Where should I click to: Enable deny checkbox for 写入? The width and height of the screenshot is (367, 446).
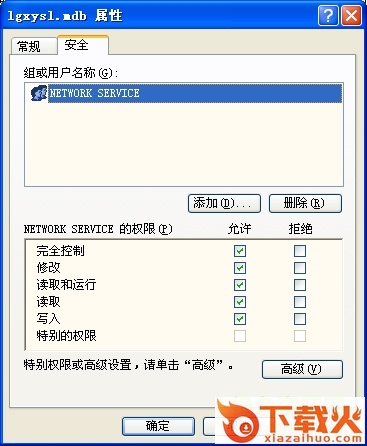(x=300, y=319)
